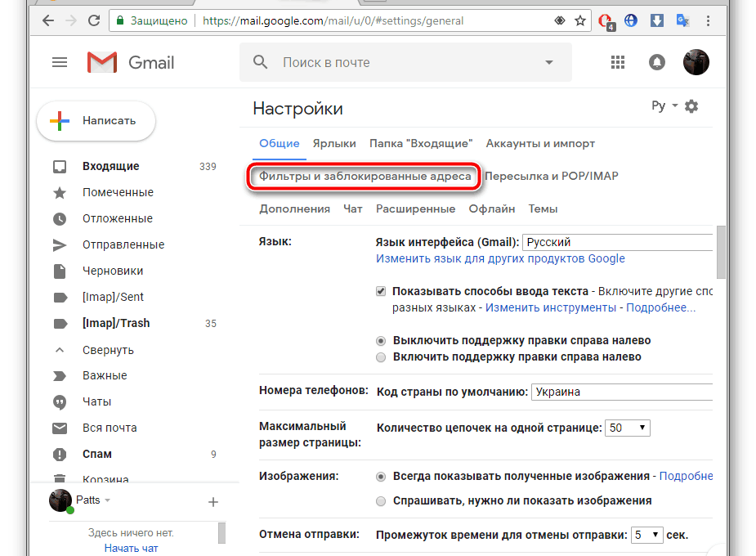This screenshot has width=756, height=556.
Task: Open the conversations per page dropdown
Action: tap(629, 428)
